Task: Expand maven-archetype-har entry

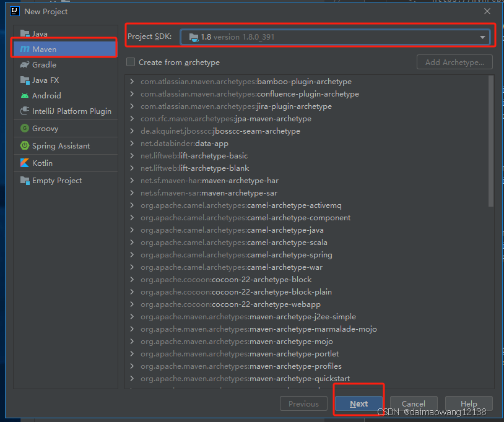Action: (132, 181)
